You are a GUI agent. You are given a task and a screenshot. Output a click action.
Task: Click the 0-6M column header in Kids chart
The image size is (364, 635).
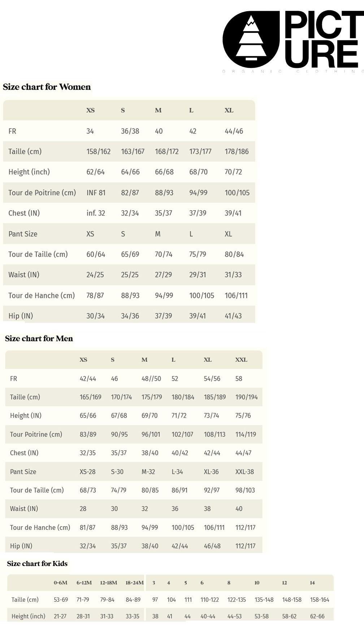point(61,583)
